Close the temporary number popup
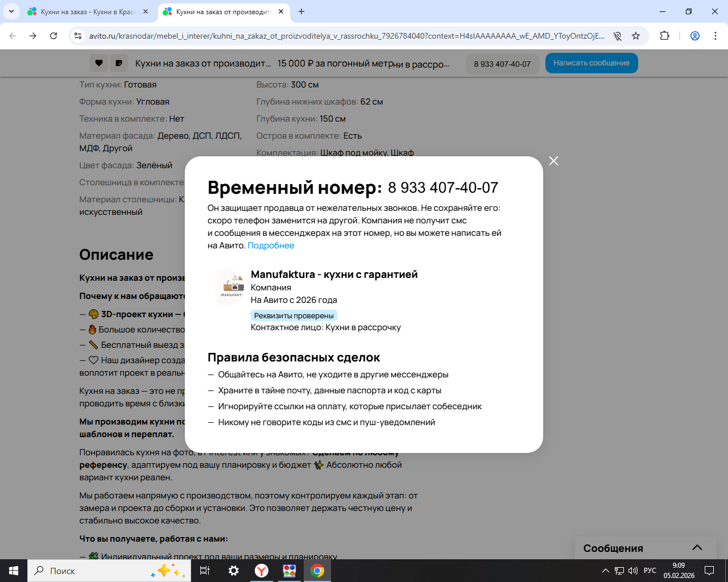The height and width of the screenshot is (582, 728). click(553, 161)
